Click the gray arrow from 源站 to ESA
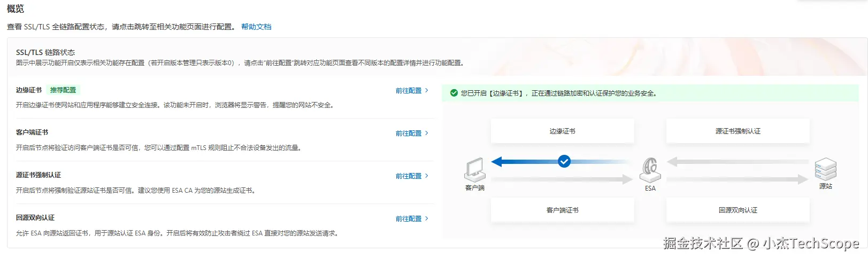The width and height of the screenshot is (868, 260). (738, 161)
